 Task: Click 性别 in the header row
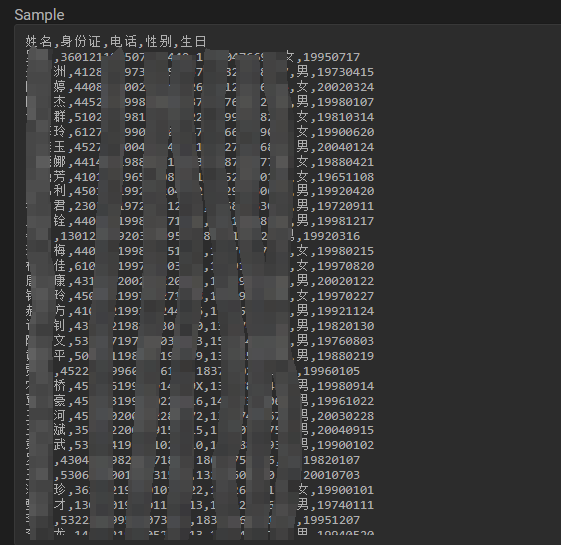(158, 42)
